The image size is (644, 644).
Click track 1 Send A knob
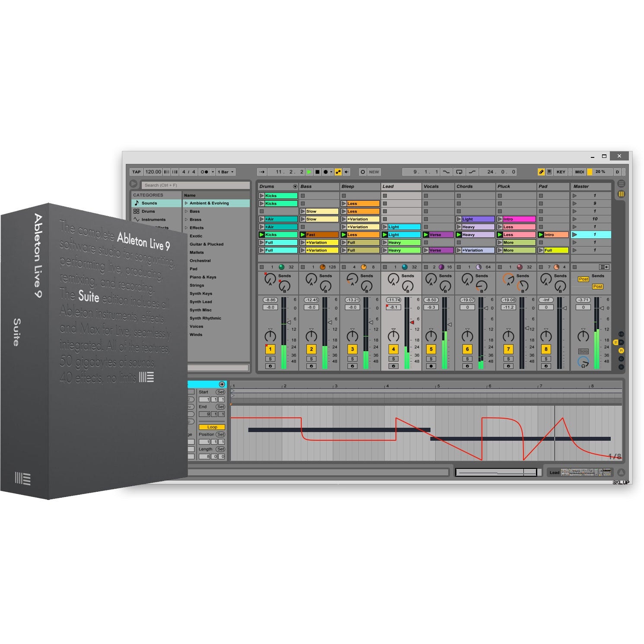270,279
